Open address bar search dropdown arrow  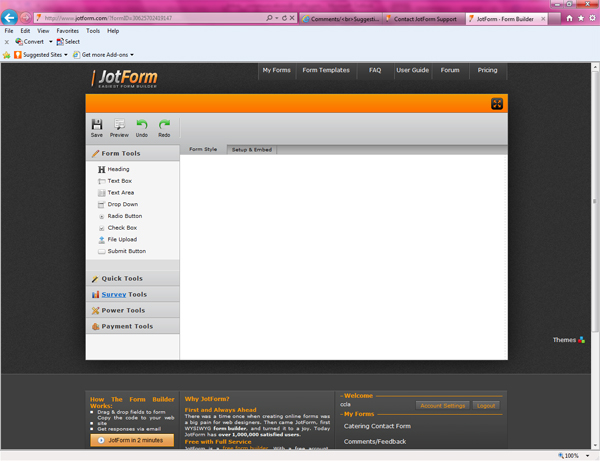pos(276,18)
